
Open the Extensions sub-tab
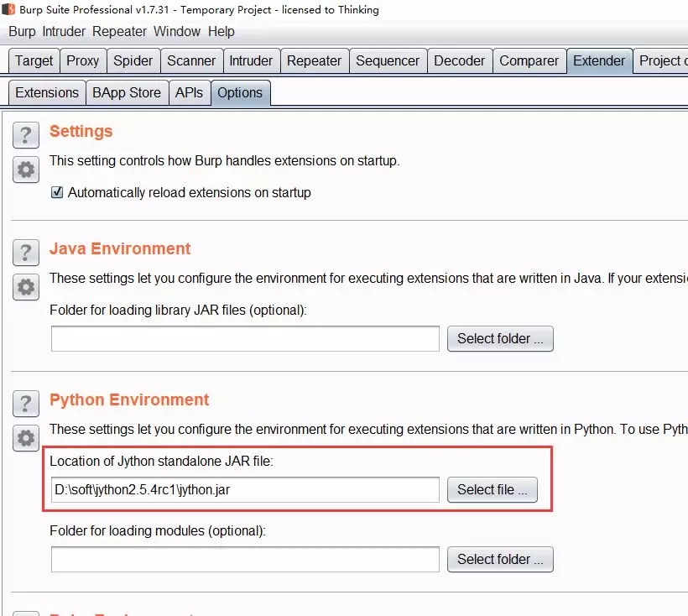tap(47, 92)
